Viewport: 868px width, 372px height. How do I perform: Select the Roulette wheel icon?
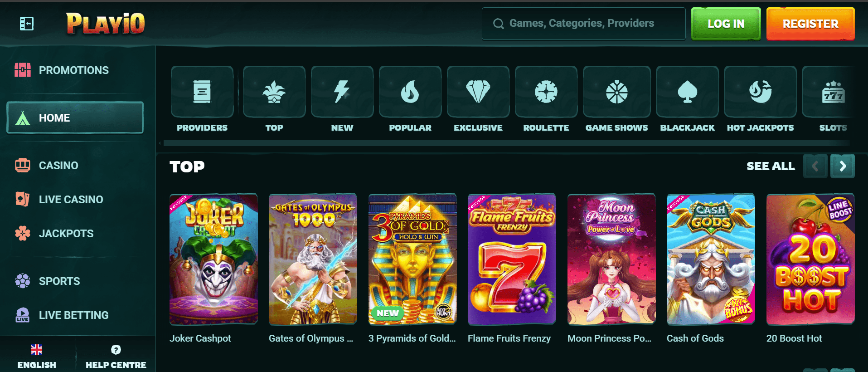click(x=546, y=92)
